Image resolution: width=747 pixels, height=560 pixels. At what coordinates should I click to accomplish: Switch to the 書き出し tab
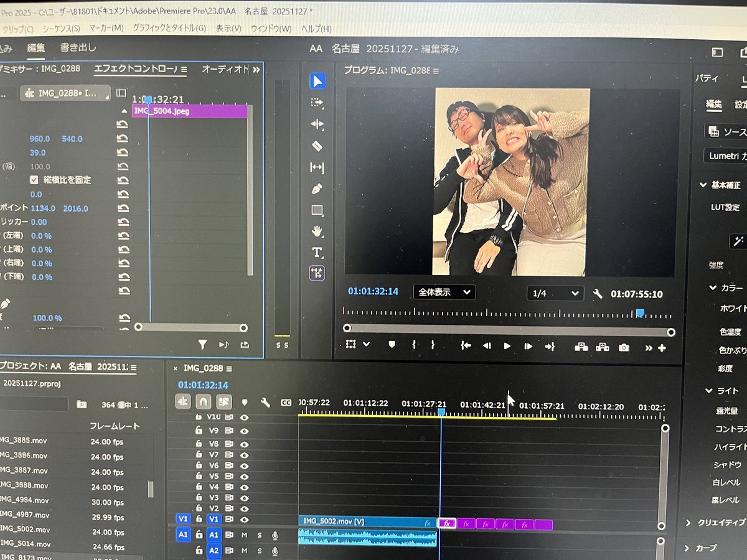[78, 47]
